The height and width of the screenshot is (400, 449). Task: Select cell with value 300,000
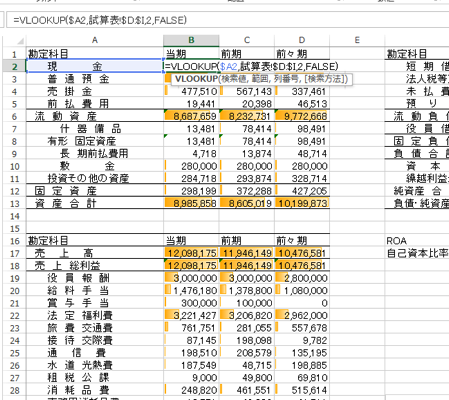[191, 303]
